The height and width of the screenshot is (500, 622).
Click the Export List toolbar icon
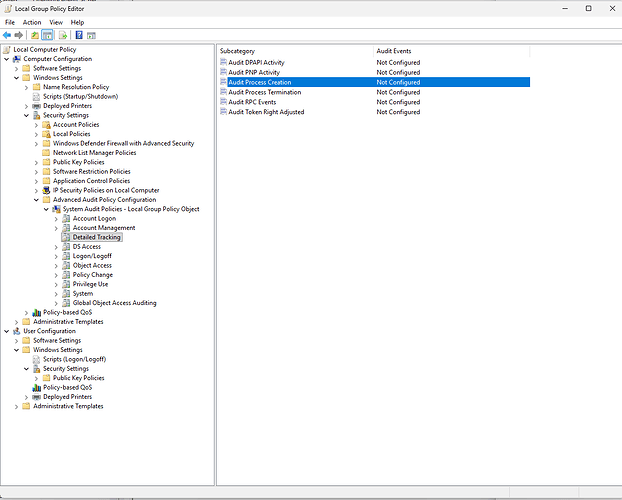[63, 35]
